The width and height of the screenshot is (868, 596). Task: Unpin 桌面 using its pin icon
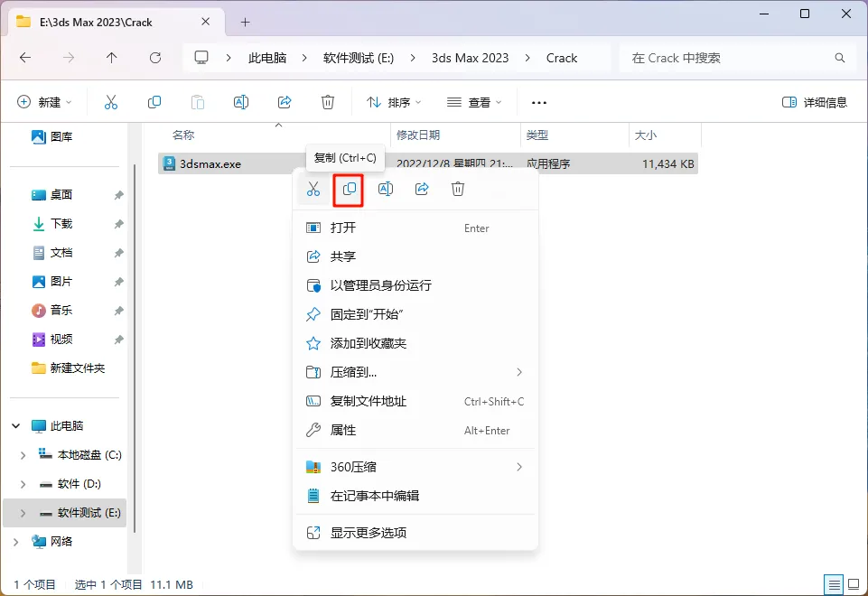tap(118, 195)
